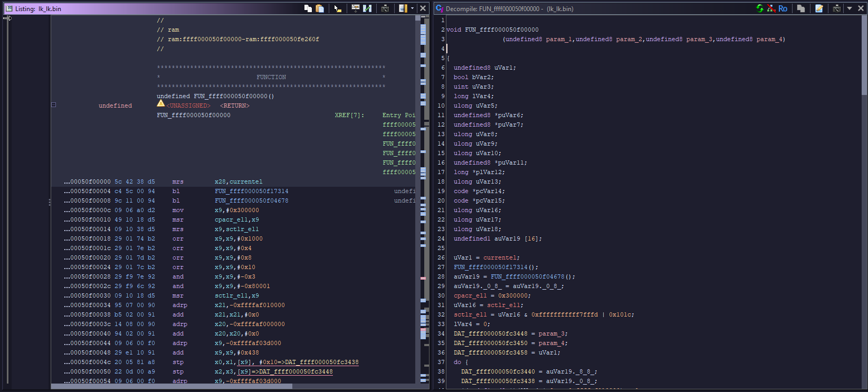Take a snapshot of the Listing window
Screen dimensions: 868x392
click(x=385, y=8)
